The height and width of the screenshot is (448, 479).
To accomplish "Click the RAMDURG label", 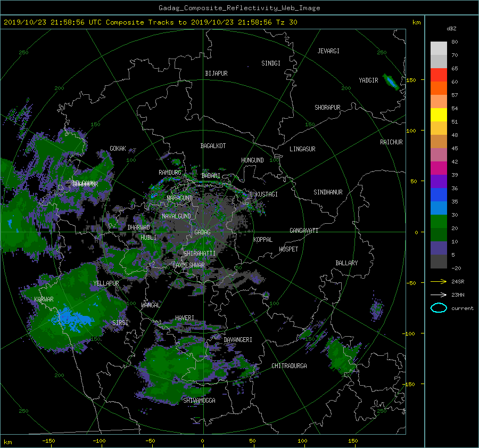I will [170, 173].
